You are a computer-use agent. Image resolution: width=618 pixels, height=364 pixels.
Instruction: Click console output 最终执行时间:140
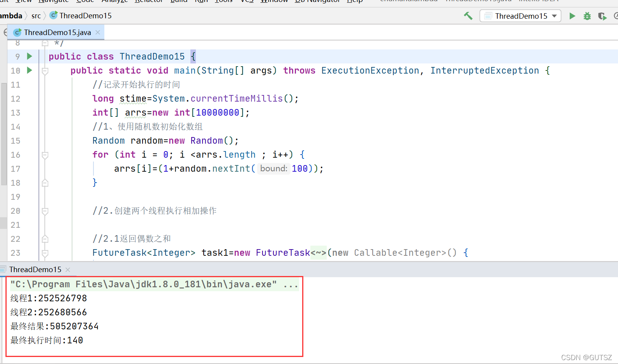point(47,340)
